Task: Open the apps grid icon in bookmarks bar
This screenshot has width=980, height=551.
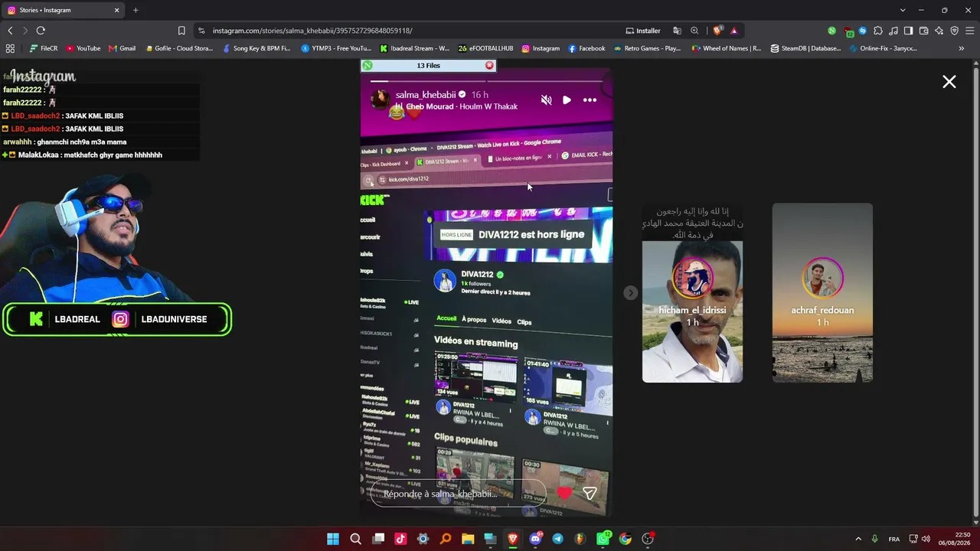Action: (10, 48)
